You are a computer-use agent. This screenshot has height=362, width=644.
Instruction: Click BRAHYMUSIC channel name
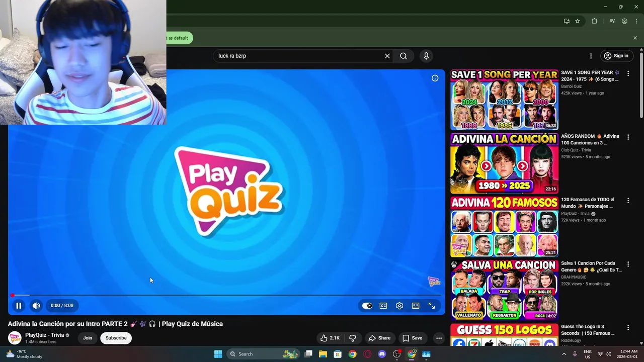click(574, 277)
